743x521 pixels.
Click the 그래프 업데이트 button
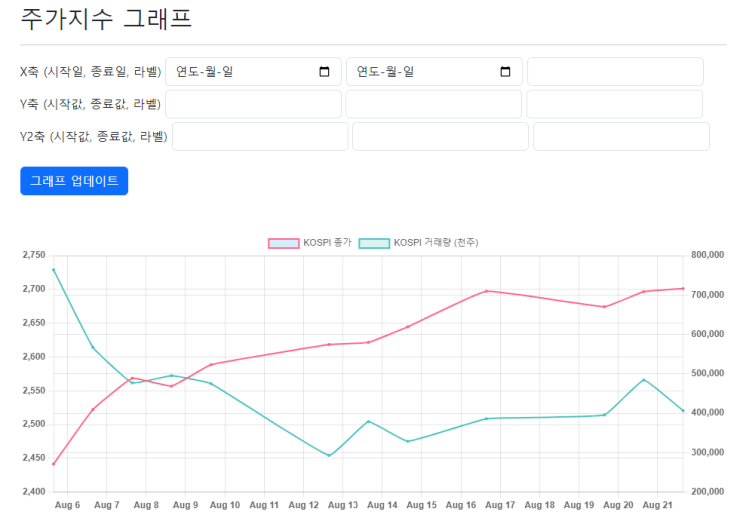click(x=74, y=181)
